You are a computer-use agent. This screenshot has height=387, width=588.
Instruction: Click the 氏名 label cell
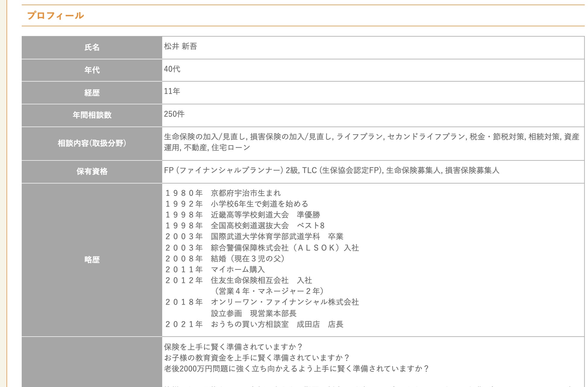[92, 47]
